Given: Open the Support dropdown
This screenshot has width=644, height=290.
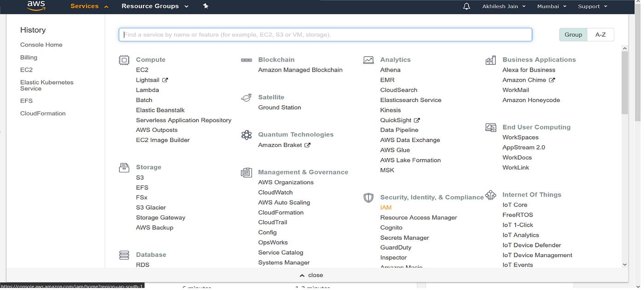Looking at the screenshot, I should click(592, 6).
